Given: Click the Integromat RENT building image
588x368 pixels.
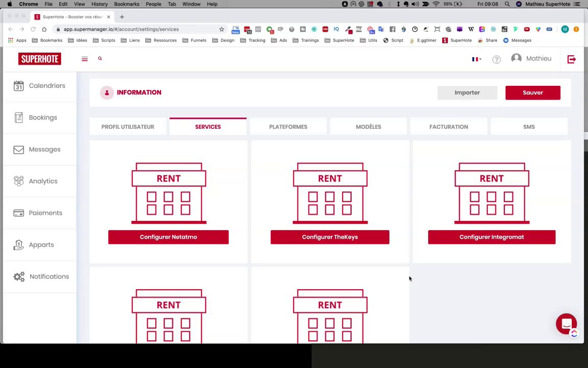Looking at the screenshot, I should click(x=492, y=193).
